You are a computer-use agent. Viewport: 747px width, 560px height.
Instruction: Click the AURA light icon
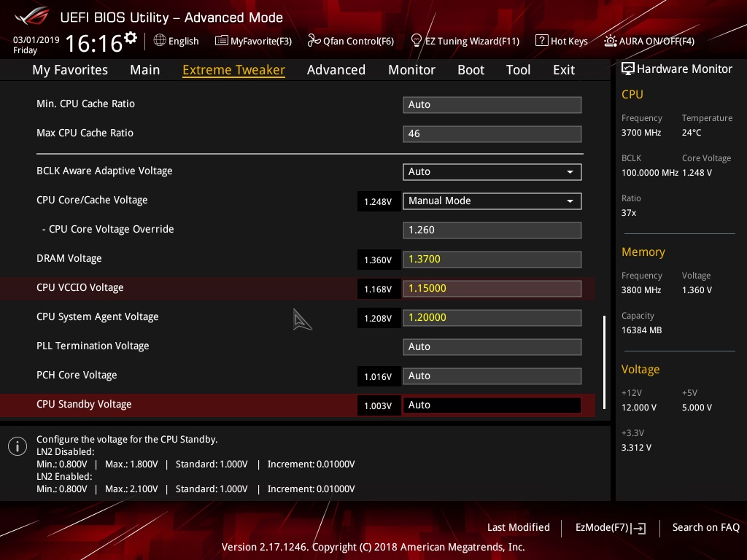(x=611, y=41)
